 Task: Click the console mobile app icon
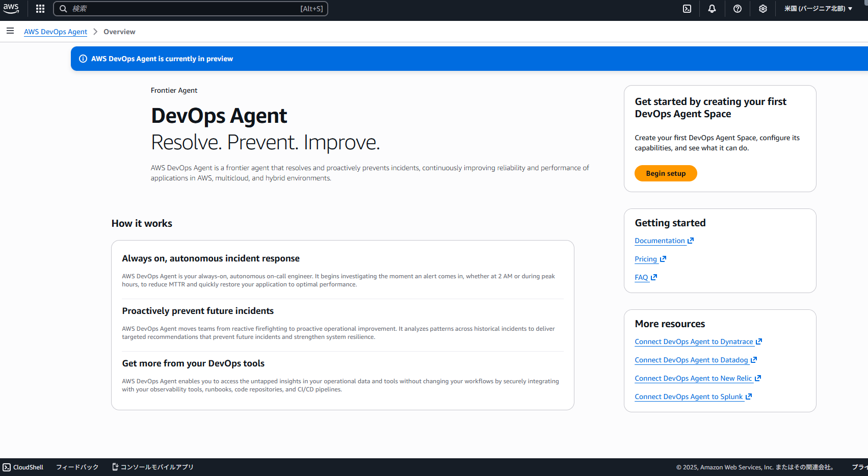[115, 466]
